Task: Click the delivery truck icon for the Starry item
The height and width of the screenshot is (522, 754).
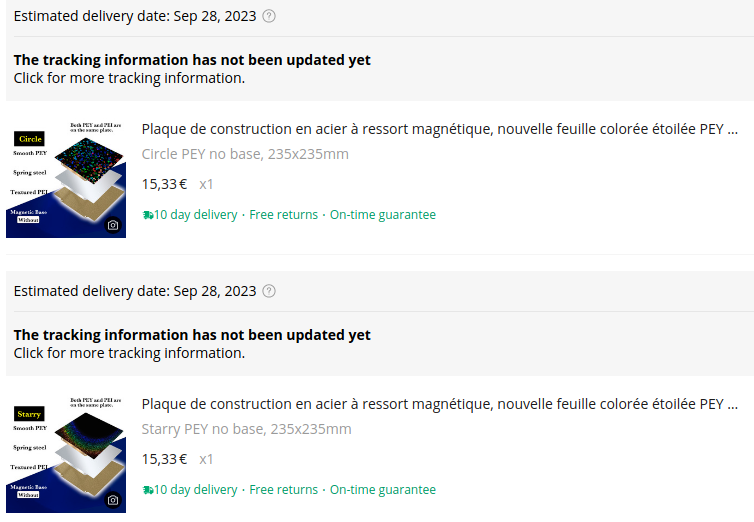Action: tap(148, 490)
